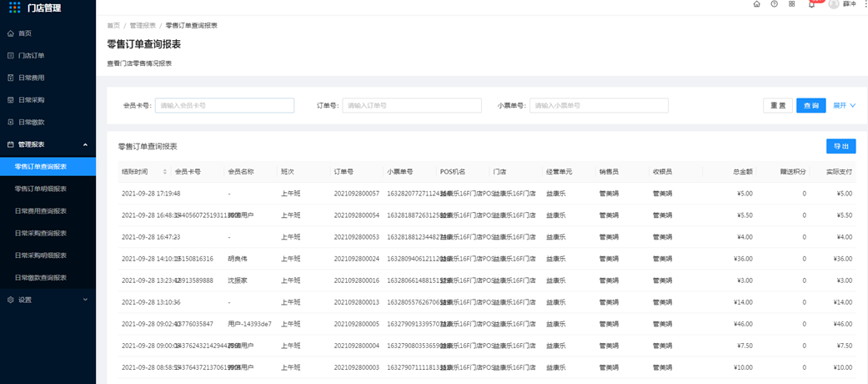Click the 日常缴款 sidebar icon
This screenshot has width=868, height=384.
pyautogui.click(x=11, y=122)
